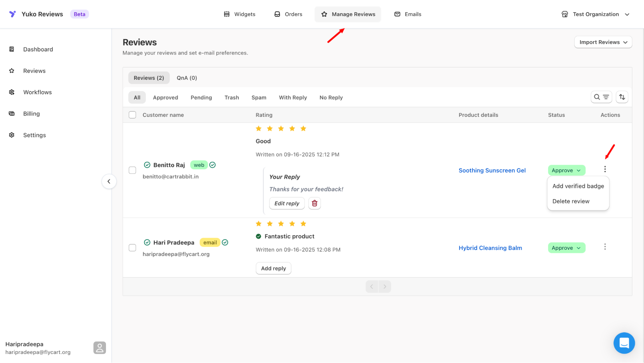Select the Hari Pradeepa review checkbox
Screen dimensions: 644x363
132,248
